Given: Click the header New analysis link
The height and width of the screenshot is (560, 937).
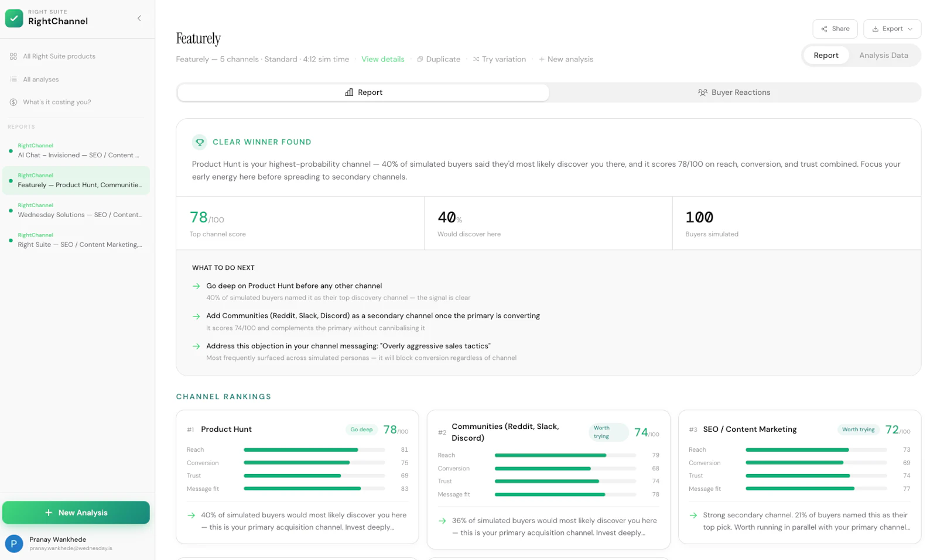Looking at the screenshot, I should click(566, 59).
